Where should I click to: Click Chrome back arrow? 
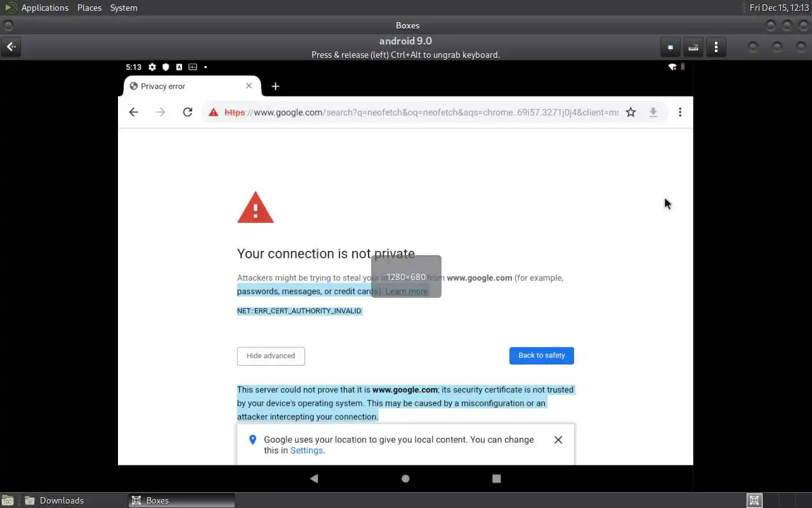133,112
